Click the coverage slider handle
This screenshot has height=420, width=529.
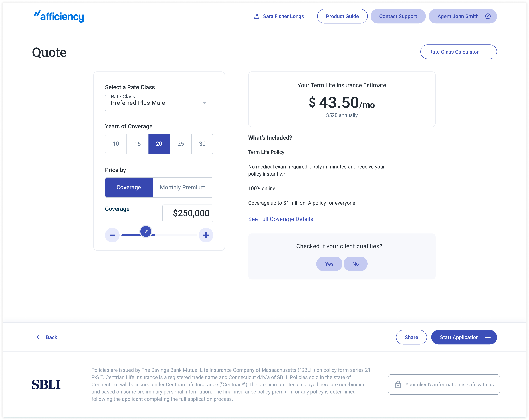click(146, 231)
